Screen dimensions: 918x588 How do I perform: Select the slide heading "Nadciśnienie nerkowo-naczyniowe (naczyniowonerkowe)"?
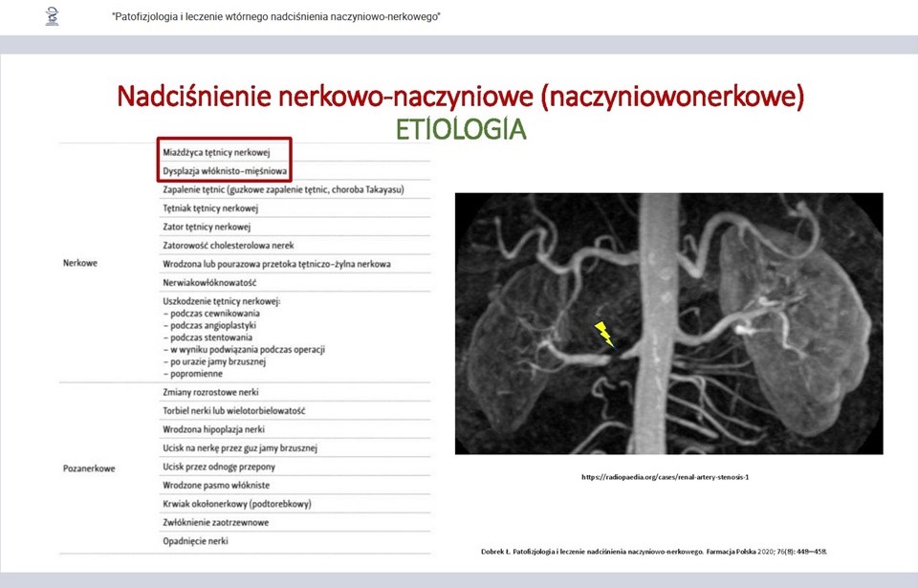coord(461,96)
